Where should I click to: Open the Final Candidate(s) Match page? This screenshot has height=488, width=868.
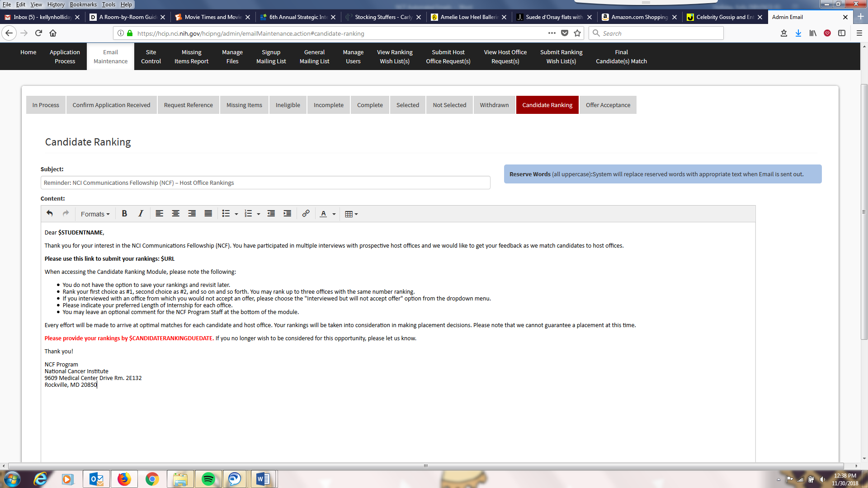pyautogui.click(x=621, y=56)
